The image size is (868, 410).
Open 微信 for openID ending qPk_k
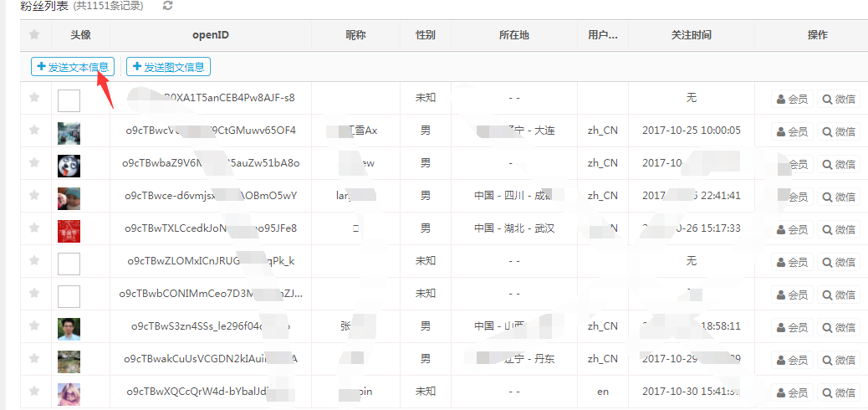tap(839, 262)
